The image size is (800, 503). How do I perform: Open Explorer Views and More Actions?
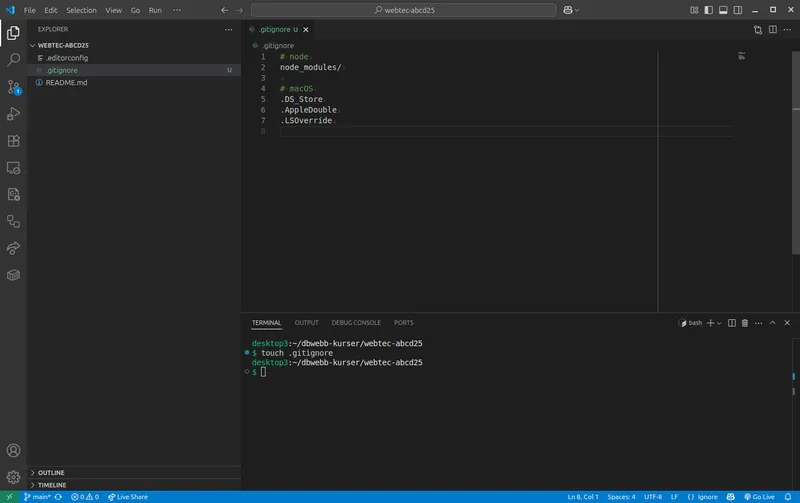tap(229, 30)
